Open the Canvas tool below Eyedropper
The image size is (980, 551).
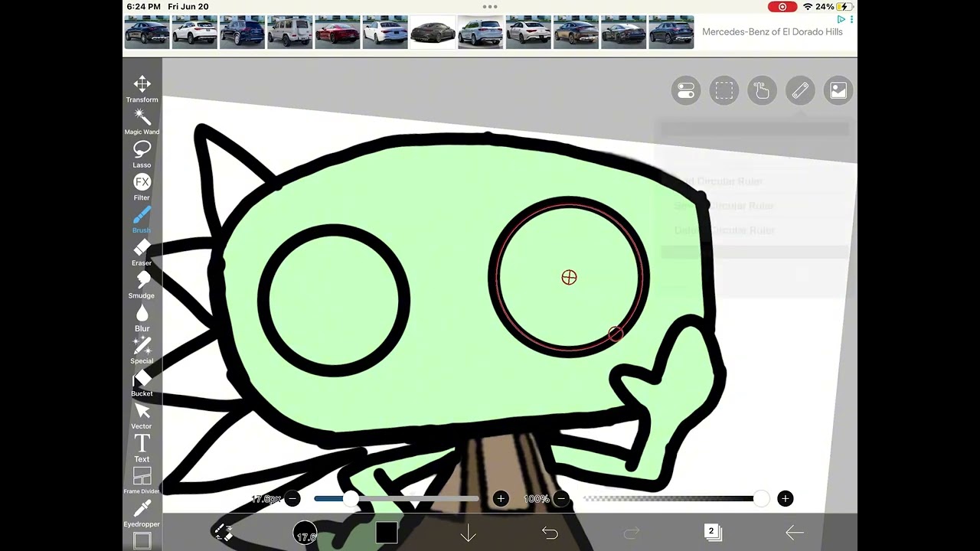tap(142, 541)
